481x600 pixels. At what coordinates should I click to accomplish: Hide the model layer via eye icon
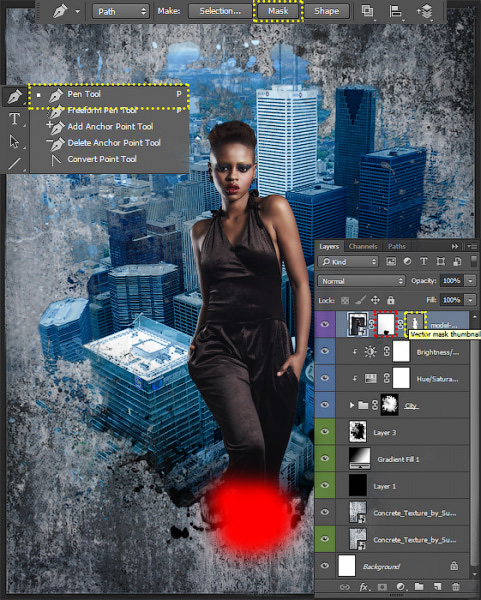pyautogui.click(x=325, y=324)
